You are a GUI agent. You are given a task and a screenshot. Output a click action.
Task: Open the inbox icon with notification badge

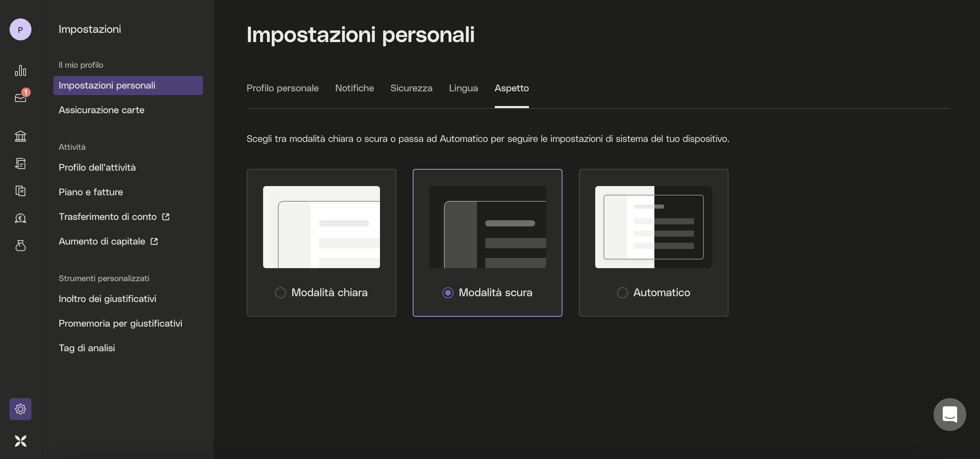click(x=21, y=98)
